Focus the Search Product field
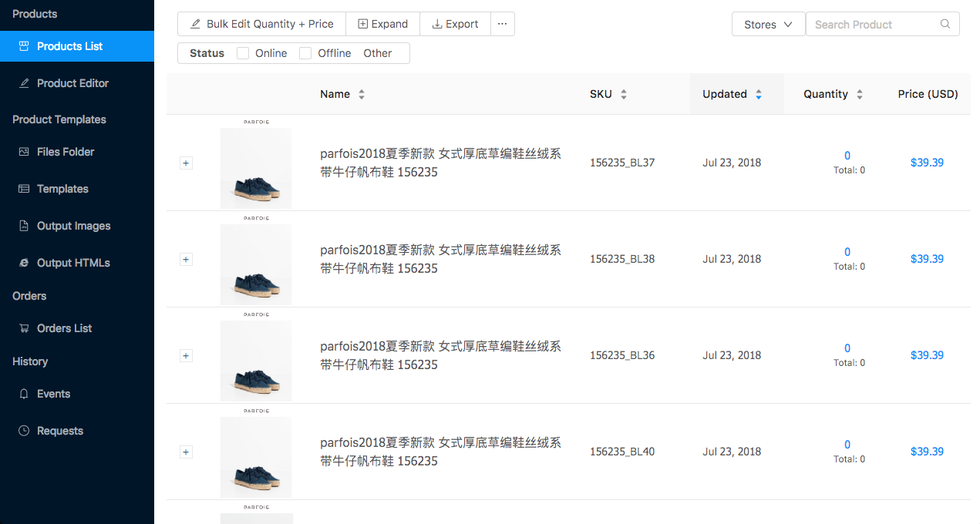Viewport: 980px width, 524px height. tap(882, 25)
